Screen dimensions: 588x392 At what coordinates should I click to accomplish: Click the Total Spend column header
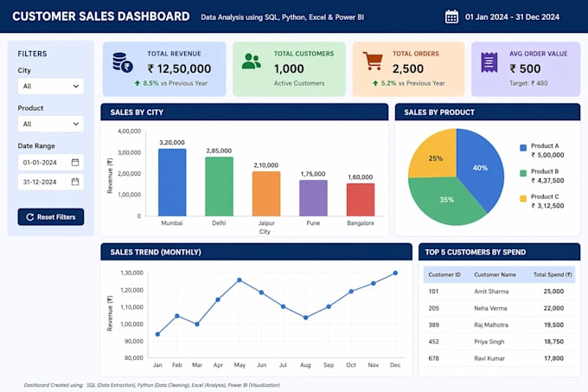coord(553,274)
